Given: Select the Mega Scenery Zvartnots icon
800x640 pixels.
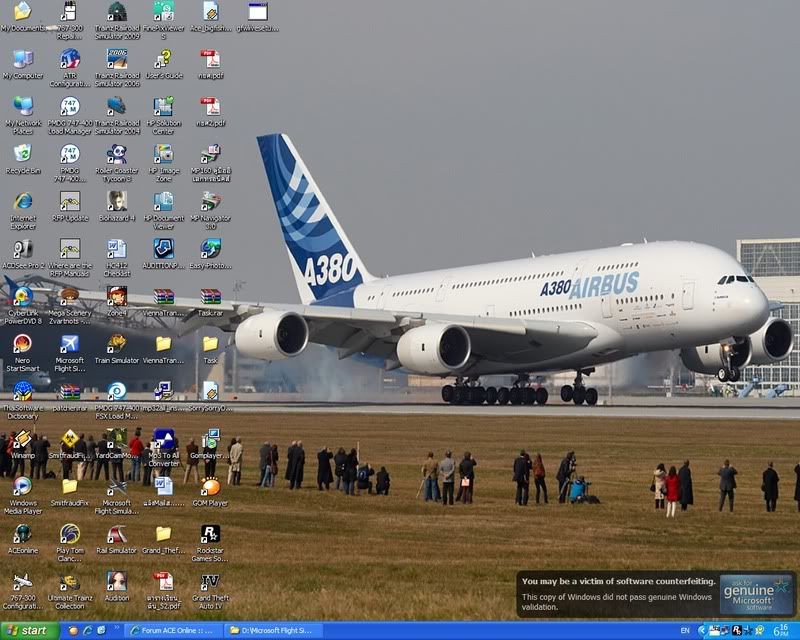Looking at the screenshot, I should (x=70, y=305).
